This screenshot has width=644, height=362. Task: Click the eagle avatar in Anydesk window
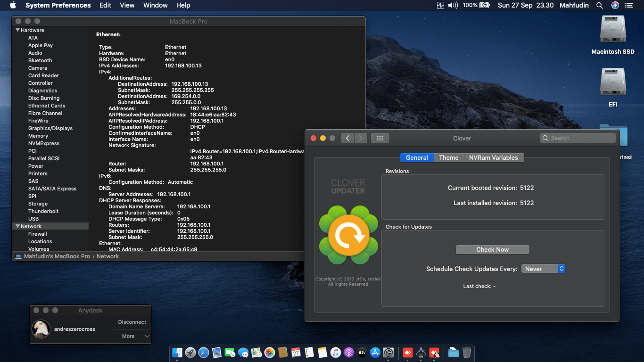(41, 329)
